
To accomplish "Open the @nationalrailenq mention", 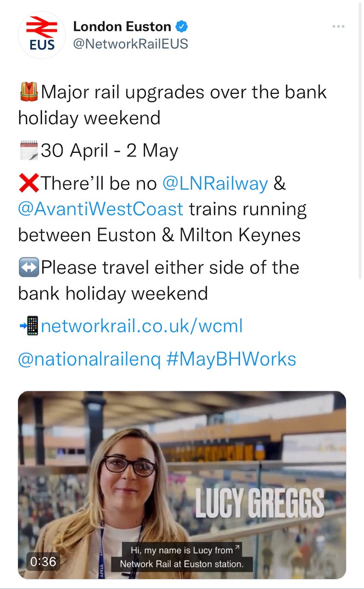I will (x=89, y=359).
